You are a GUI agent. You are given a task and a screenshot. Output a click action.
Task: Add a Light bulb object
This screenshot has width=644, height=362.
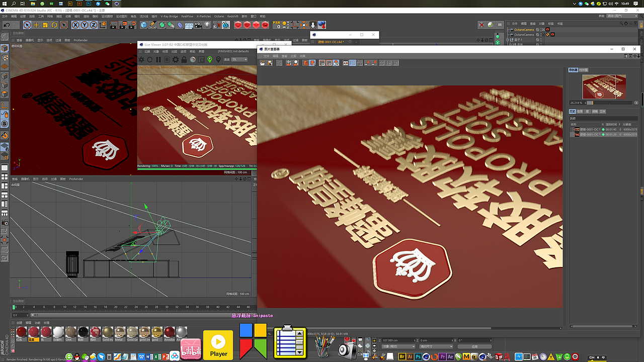click(207, 25)
